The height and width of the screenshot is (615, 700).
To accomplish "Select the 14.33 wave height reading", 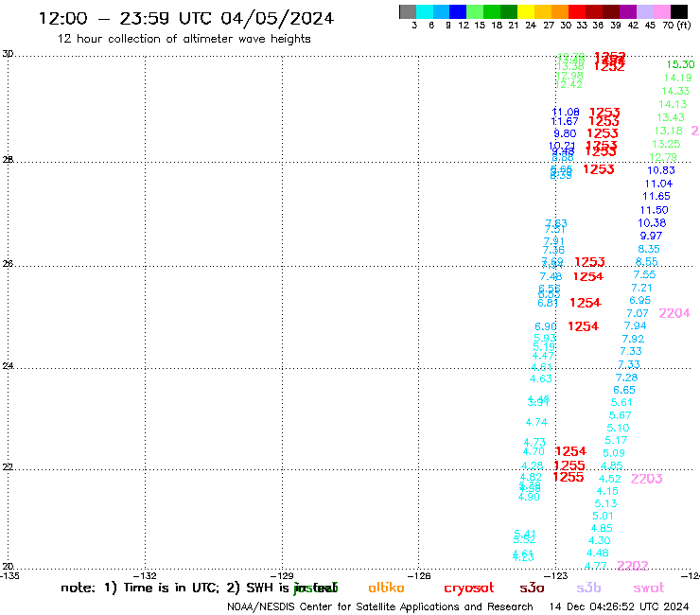I will 675,91.
